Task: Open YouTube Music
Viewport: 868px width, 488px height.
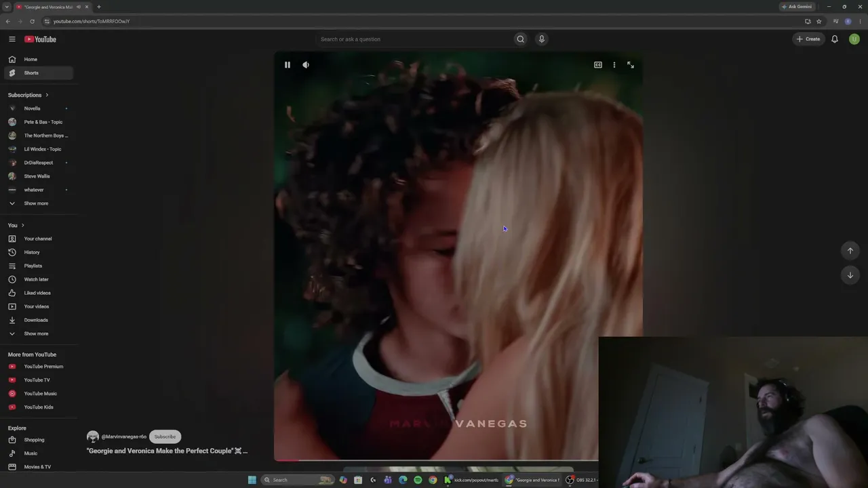Action: point(38,394)
